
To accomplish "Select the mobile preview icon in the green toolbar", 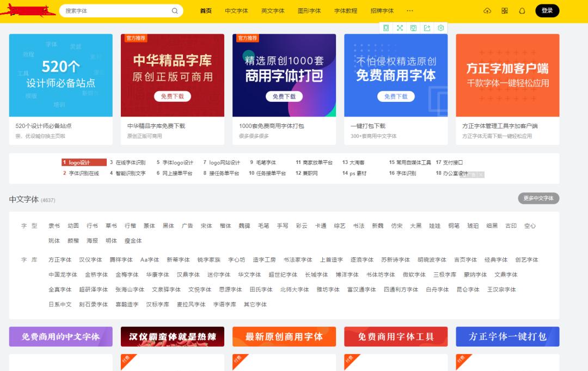I will (386, 28).
